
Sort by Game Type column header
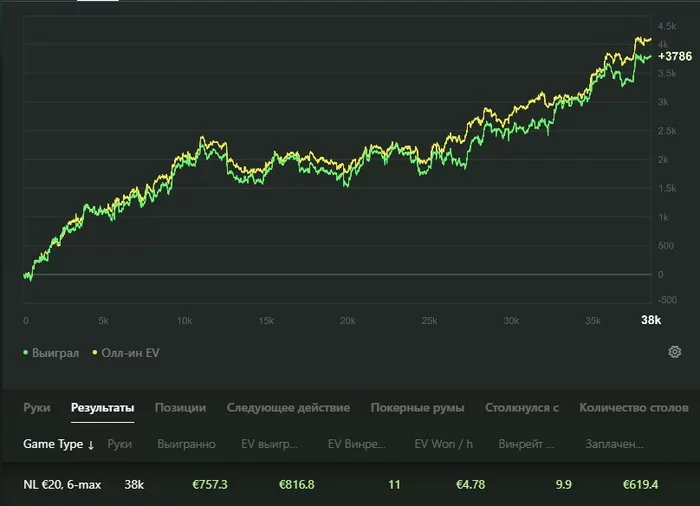pos(53,444)
